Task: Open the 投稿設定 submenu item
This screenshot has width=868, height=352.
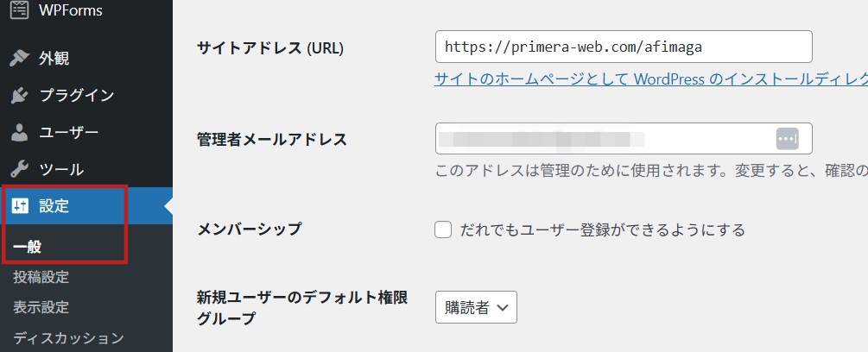Action: pyautogui.click(x=41, y=277)
